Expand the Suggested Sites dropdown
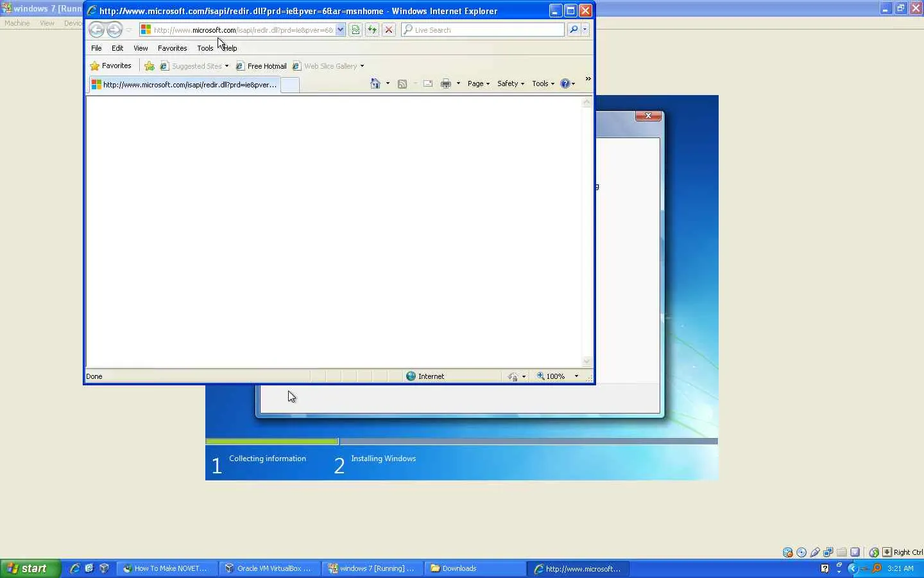This screenshot has width=924, height=578. (x=227, y=66)
